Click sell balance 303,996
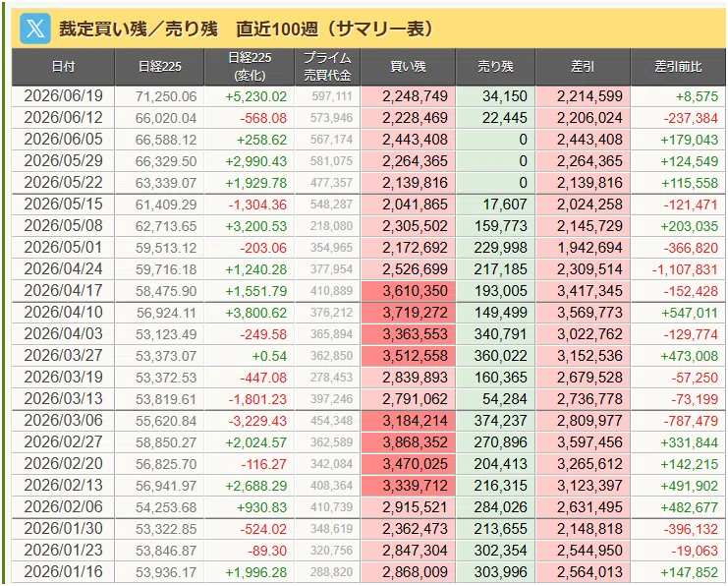The height and width of the screenshot is (586, 728). (x=500, y=572)
